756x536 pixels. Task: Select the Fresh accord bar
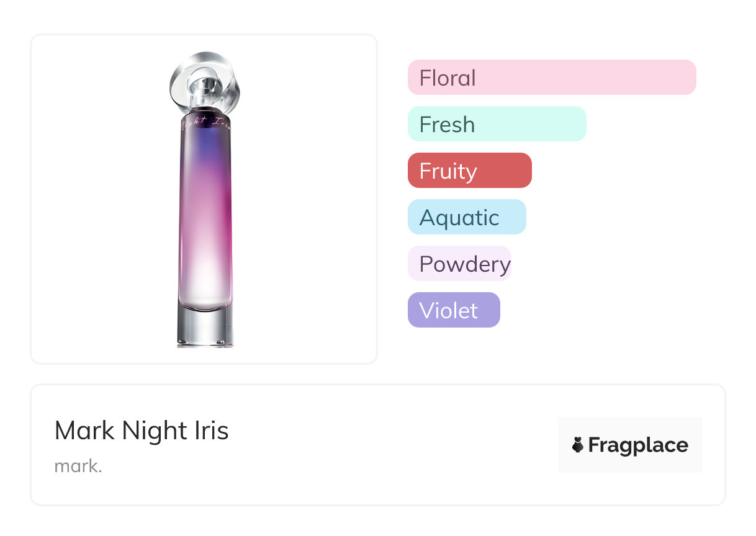point(497,124)
